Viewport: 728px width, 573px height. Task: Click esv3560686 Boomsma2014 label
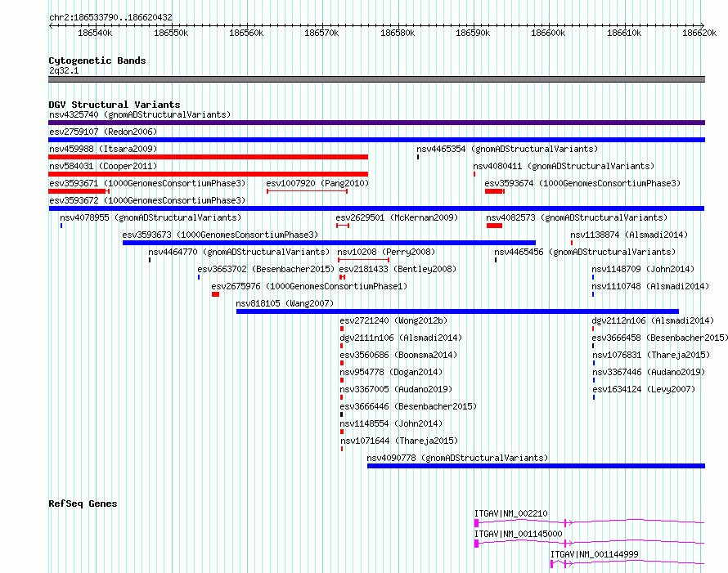click(398, 355)
